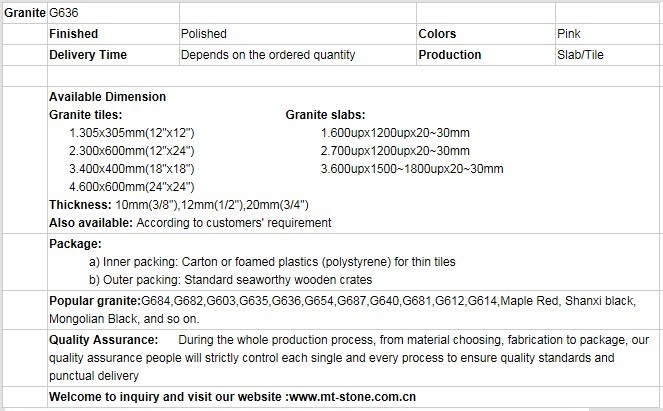Select the Colors header cell
The image size is (663, 411).
(486, 34)
